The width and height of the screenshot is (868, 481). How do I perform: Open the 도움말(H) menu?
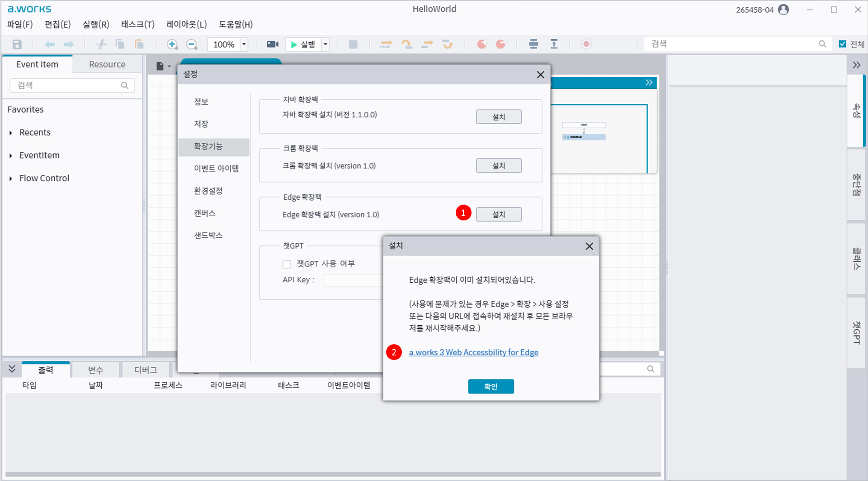[x=236, y=24]
